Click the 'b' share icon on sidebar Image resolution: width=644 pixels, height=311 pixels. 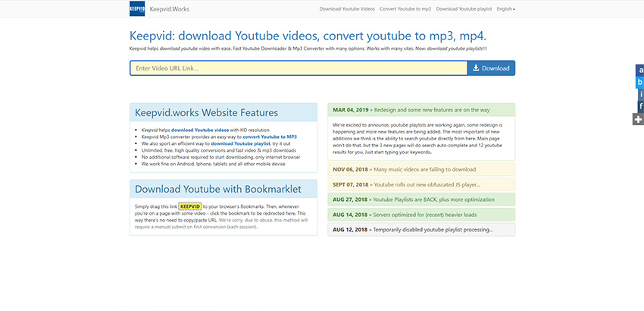[x=639, y=81]
